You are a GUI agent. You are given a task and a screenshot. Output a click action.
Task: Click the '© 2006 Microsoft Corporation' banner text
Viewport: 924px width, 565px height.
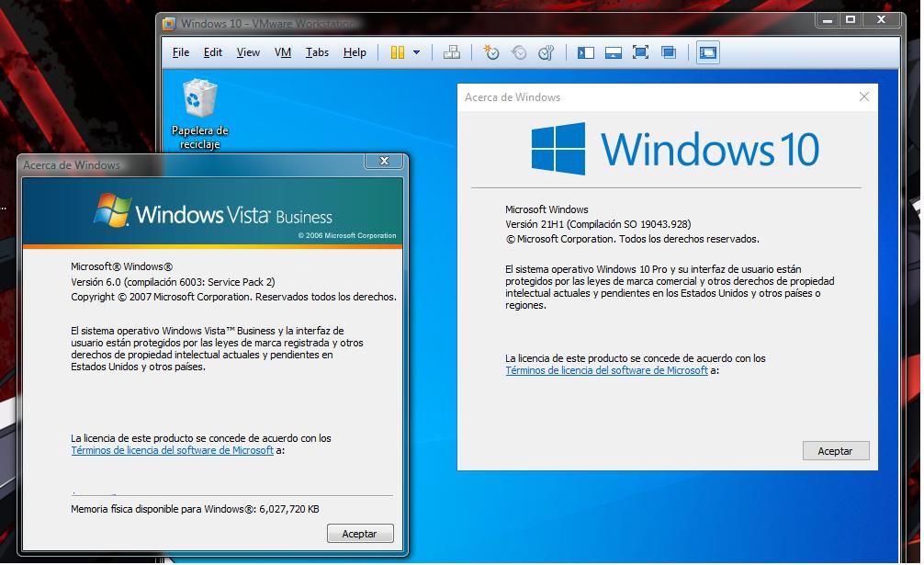pyautogui.click(x=347, y=235)
